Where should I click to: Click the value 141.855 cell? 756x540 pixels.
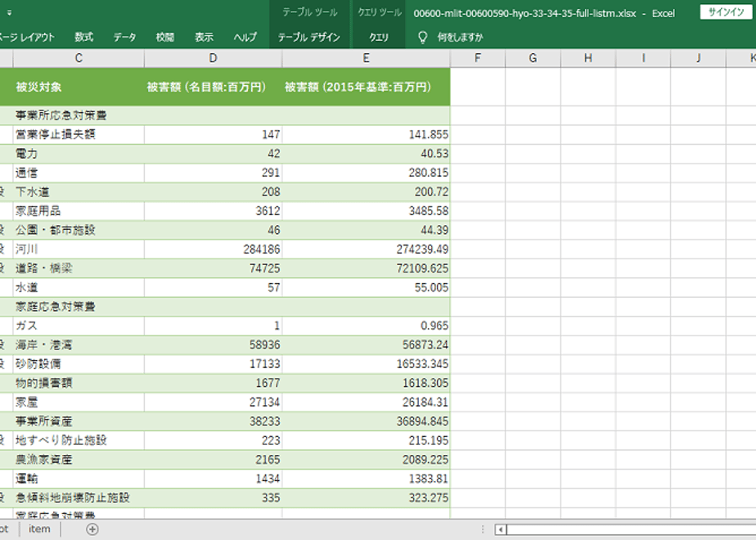coord(367,134)
